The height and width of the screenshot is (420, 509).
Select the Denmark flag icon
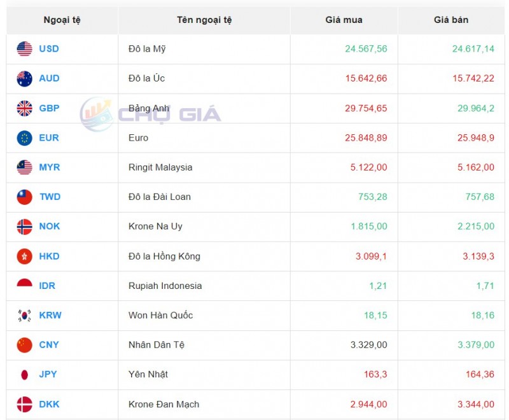point(25,404)
